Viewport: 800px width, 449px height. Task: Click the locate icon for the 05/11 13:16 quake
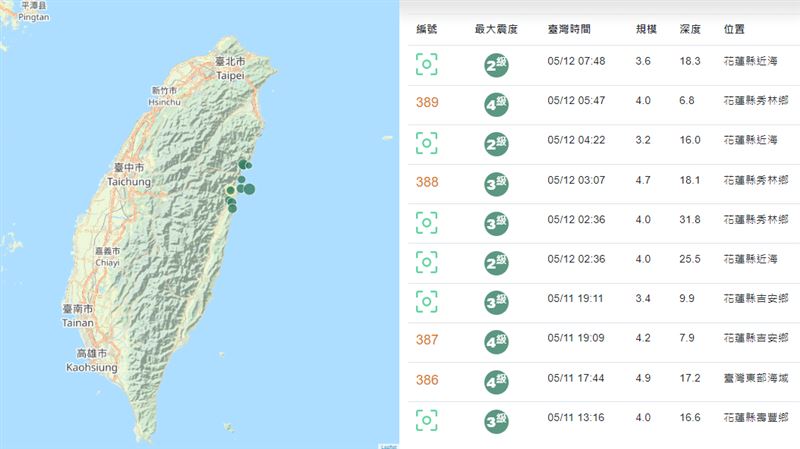click(x=427, y=420)
